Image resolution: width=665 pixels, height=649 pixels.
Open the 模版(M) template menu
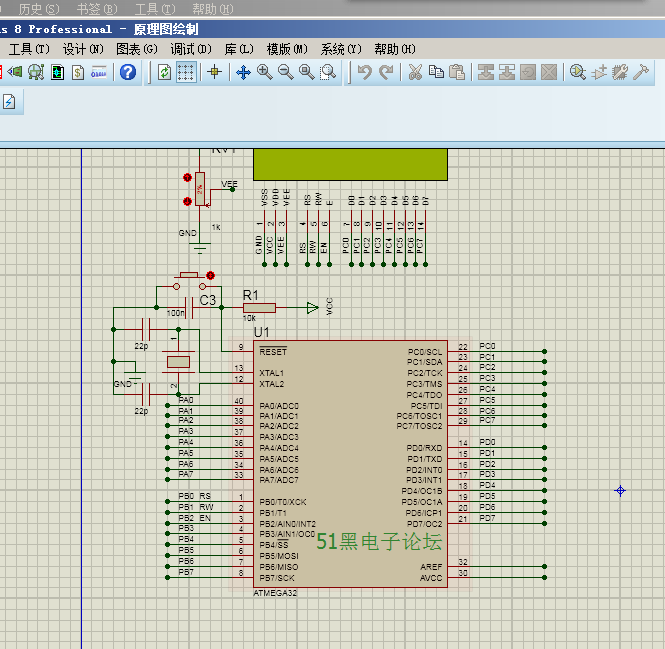(x=288, y=49)
